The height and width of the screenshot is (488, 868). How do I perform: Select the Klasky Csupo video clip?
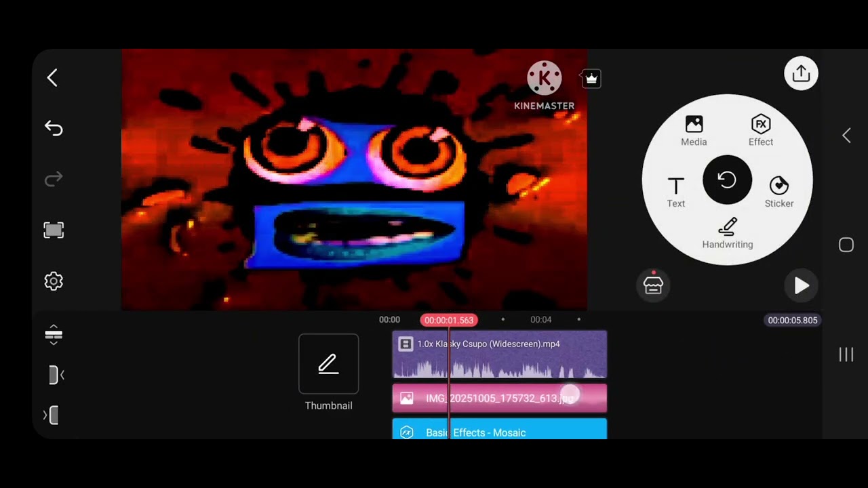pos(500,354)
